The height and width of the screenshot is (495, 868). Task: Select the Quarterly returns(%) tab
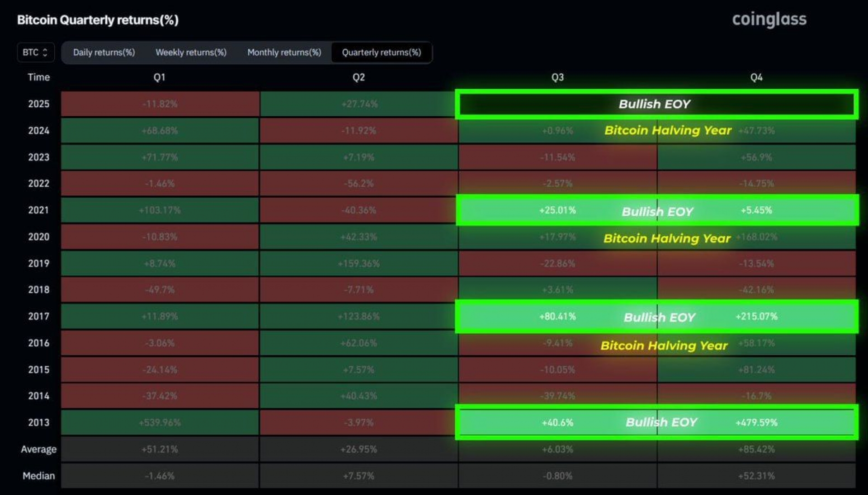point(382,52)
